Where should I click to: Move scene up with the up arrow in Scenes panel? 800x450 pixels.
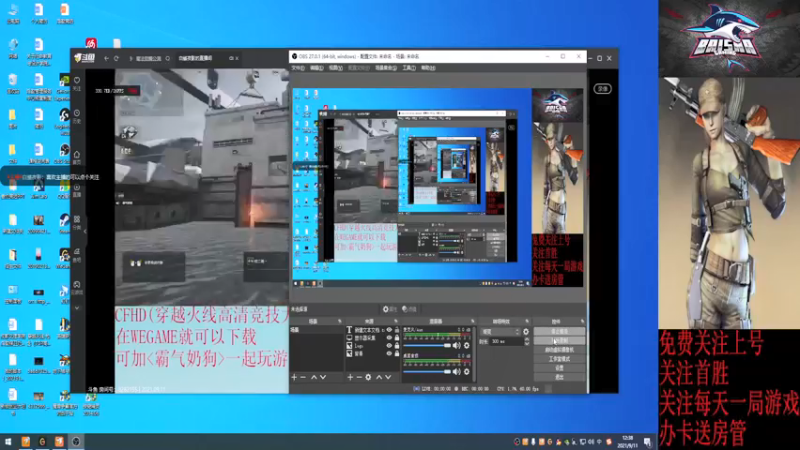314,377
